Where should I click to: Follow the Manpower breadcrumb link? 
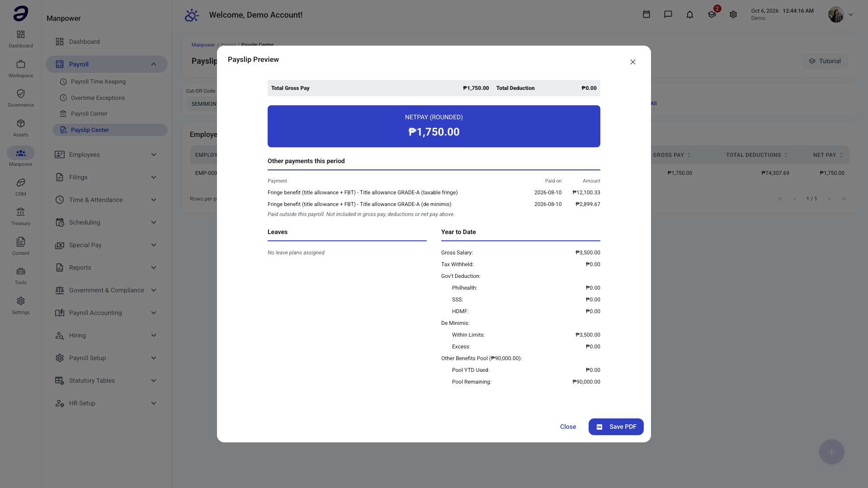point(203,45)
